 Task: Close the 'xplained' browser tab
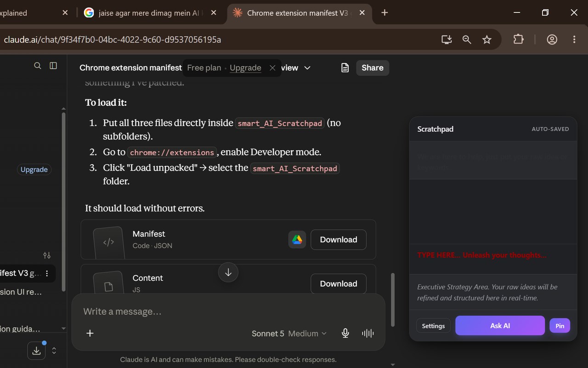pos(65,13)
